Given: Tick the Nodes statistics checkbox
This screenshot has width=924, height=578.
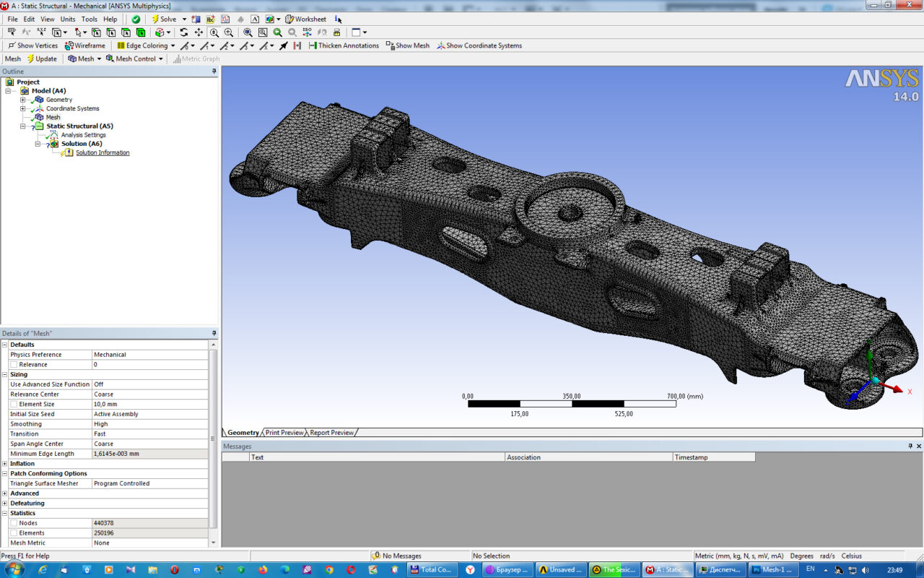Looking at the screenshot, I should coord(14,523).
